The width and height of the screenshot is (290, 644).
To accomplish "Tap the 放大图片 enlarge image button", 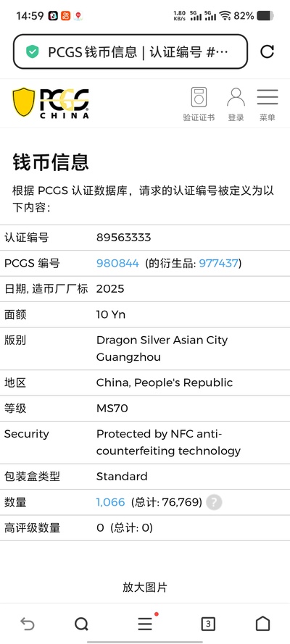I will (145, 587).
